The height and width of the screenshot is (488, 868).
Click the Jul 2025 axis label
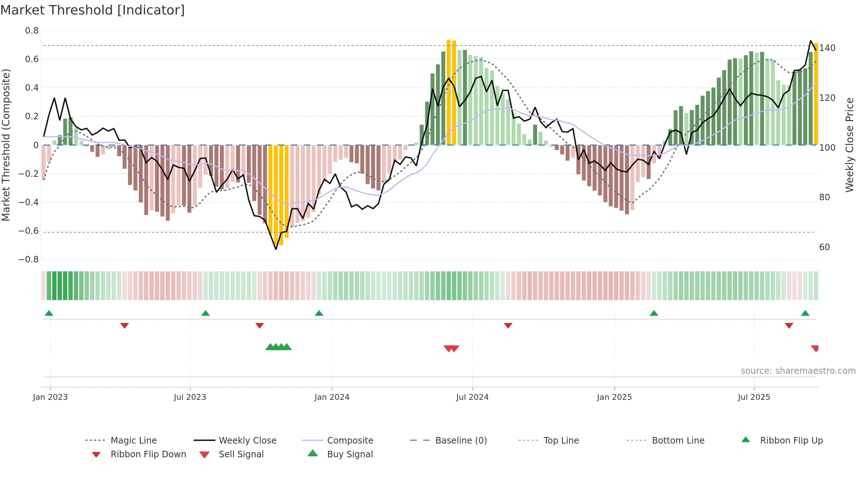[754, 397]
